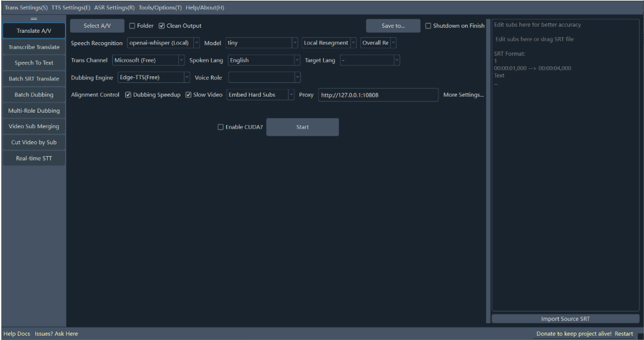The height and width of the screenshot is (340, 644).
Task: Click the Select A/V button
Action: pos(97,26)
